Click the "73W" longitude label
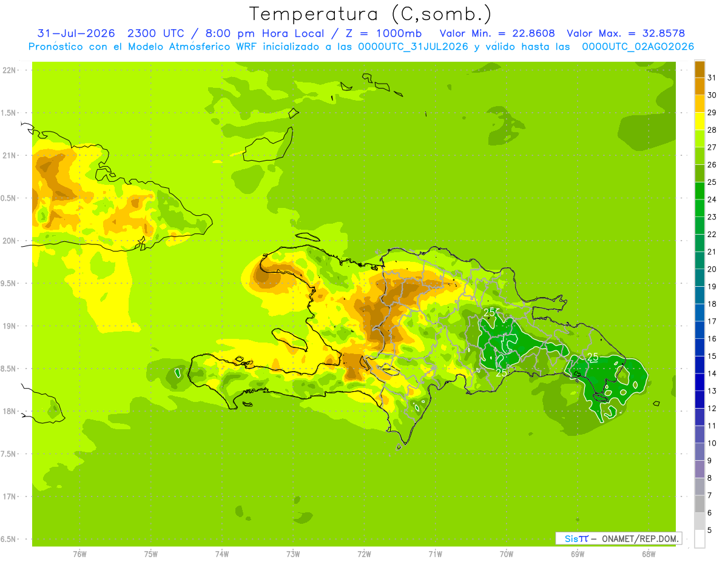 [293, 554]
